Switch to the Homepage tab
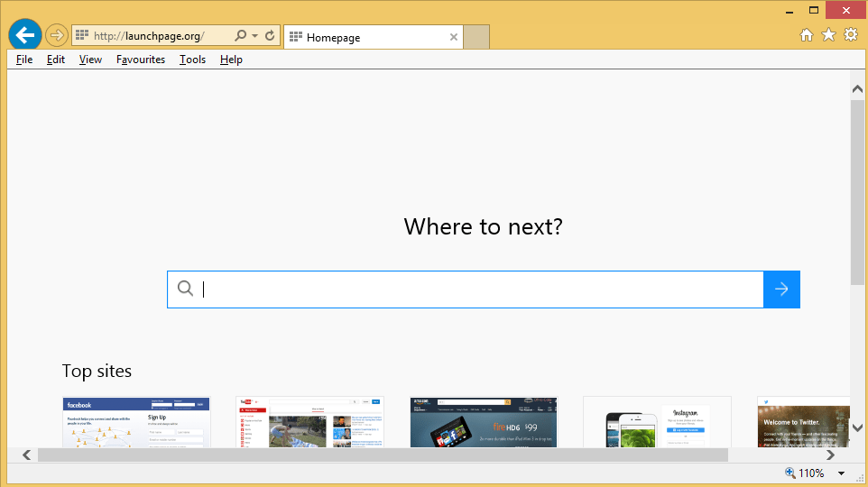This screenshot has height=487, width=868. tap(374, 37)
